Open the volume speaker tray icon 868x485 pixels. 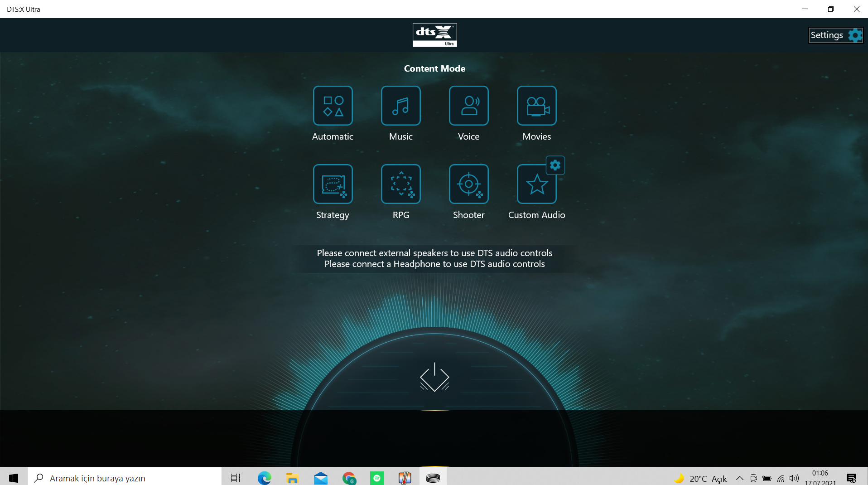click(794, 478)
